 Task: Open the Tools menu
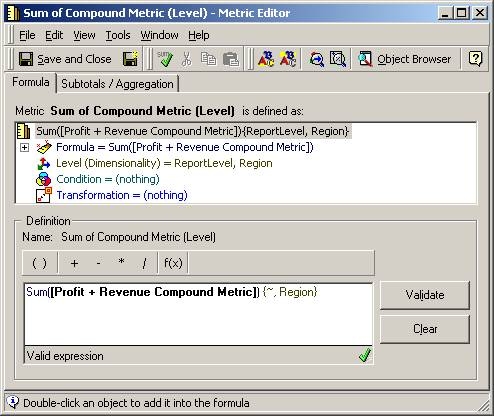pyautogui.click(x=118, y=35)
